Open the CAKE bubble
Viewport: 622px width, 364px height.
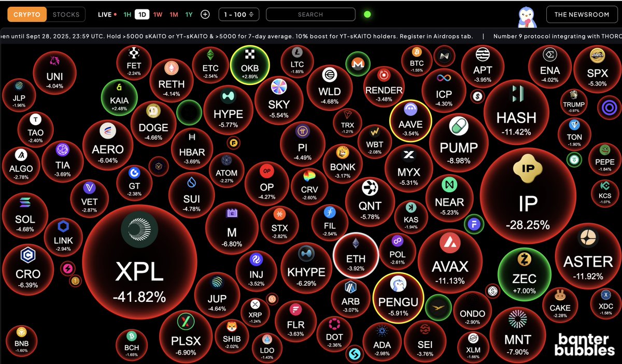[560, 304]
